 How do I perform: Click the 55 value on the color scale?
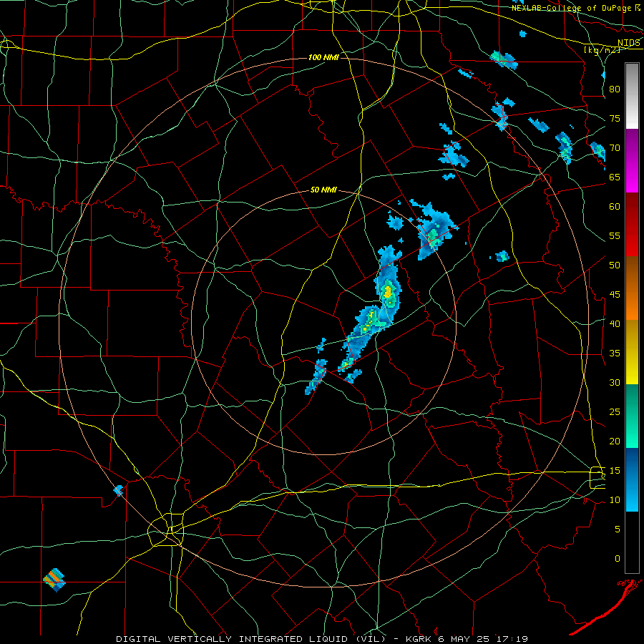coord(615,235)
